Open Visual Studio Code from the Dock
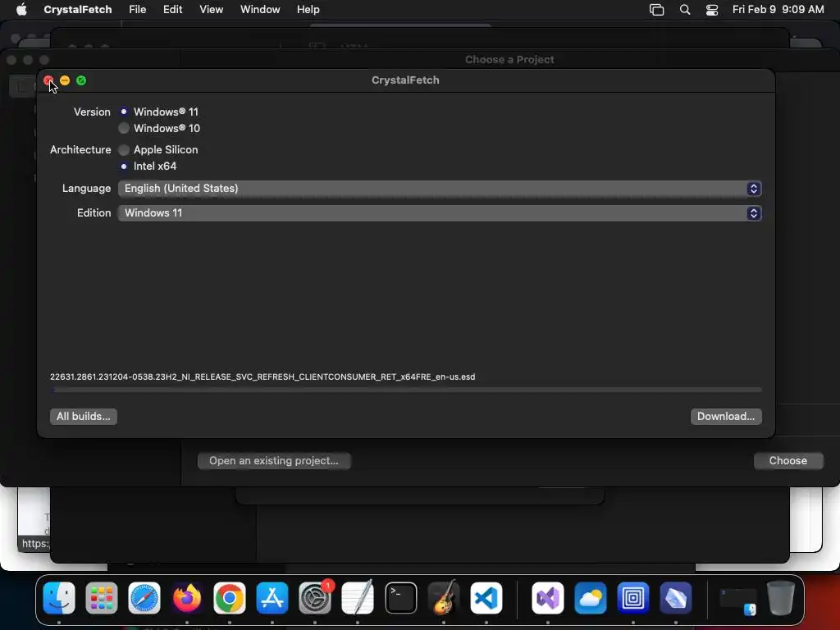 click(x=486, y=598)
